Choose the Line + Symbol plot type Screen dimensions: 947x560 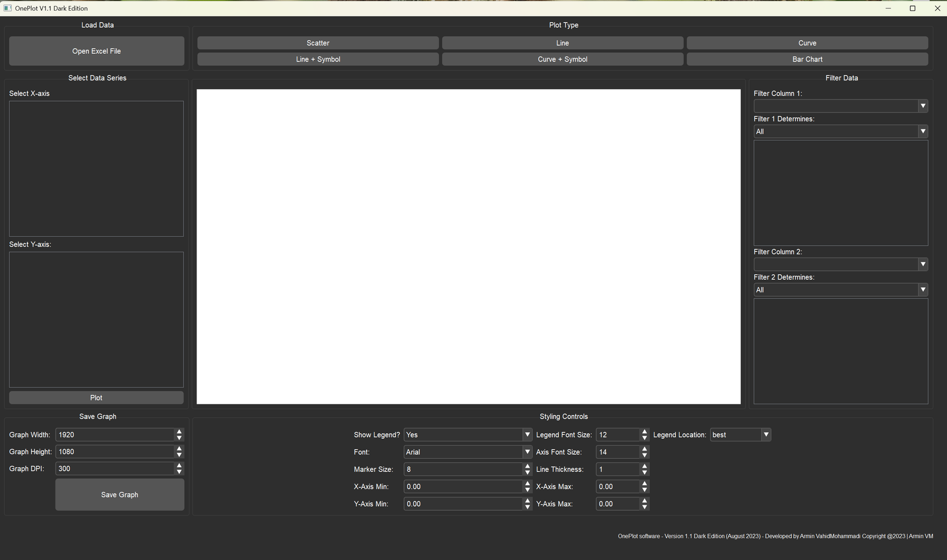point(318,59)
